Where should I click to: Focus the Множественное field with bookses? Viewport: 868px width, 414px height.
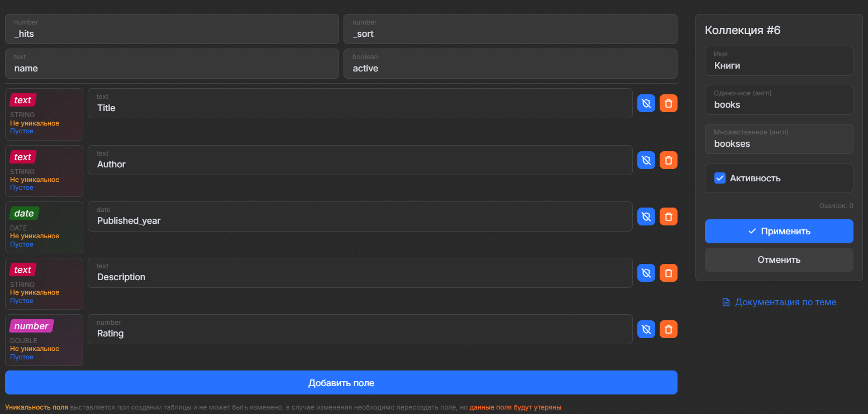(x=779, y=143)
